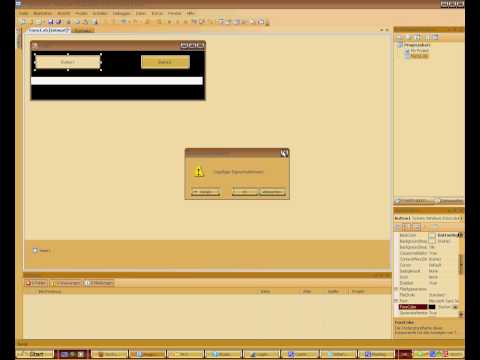This screenshot has width=480, height=360.
Task: Open the Button1 object dropdown in Properties
Action: [461, 218]
